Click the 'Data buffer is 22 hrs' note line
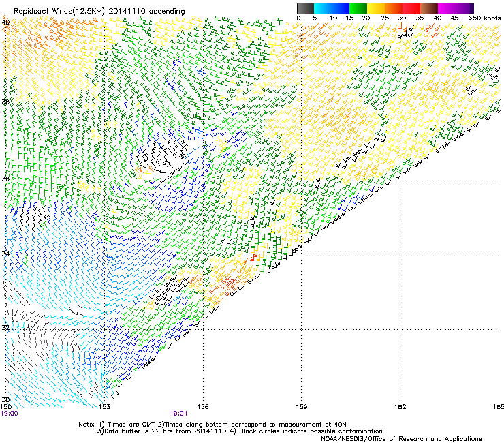This screenshot has width=504, height=443. pyautogui.click(x=240, y=431)
